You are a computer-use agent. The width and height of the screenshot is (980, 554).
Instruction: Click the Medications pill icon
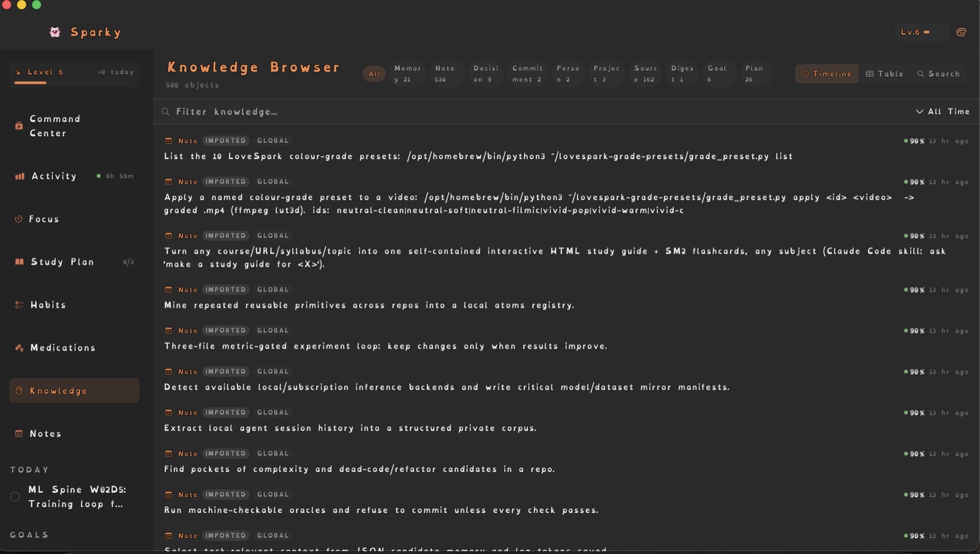(19, 347)
